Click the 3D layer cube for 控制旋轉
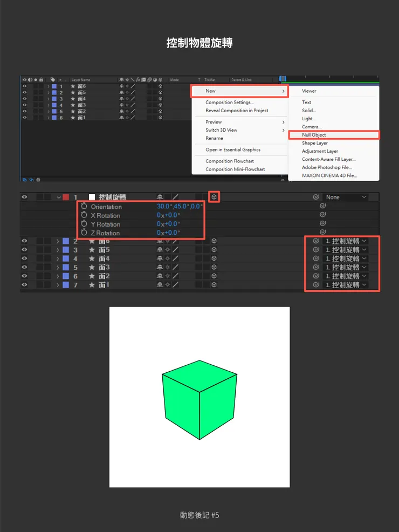The height and width of the screenshot is (532, 399). click(214, 197)
